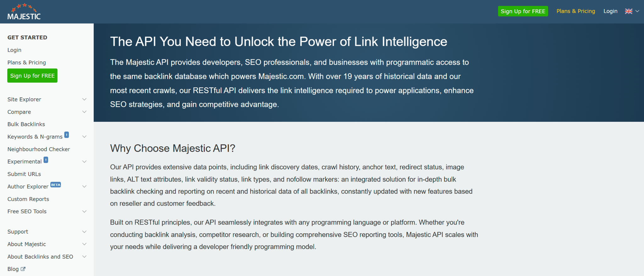Click the 'Why Choose Majestic API?' heading
The width and height of the screenshot is (644, 276).
click(173, 148)
